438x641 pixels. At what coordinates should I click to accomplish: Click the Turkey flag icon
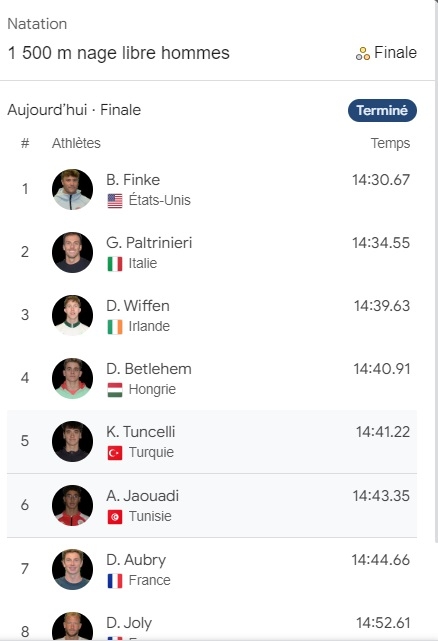coord(115,453)
